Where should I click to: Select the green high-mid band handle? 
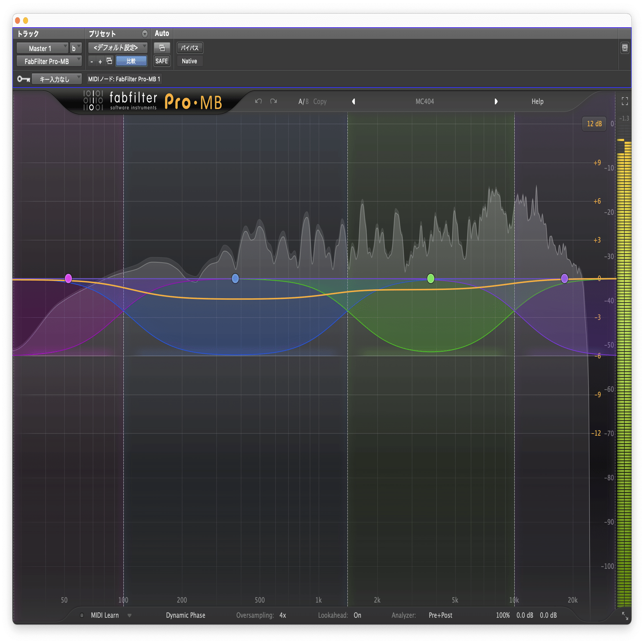pos(431,278)
